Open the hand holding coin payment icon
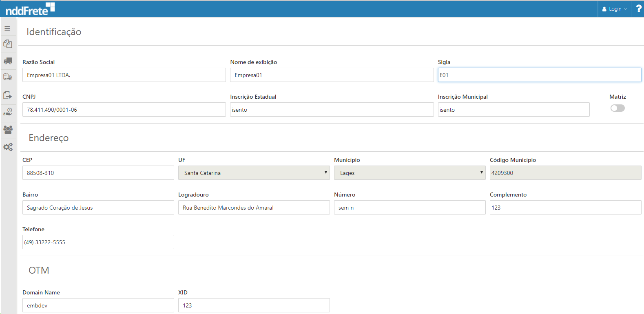The image size is (644, 314). click(8, 112)
